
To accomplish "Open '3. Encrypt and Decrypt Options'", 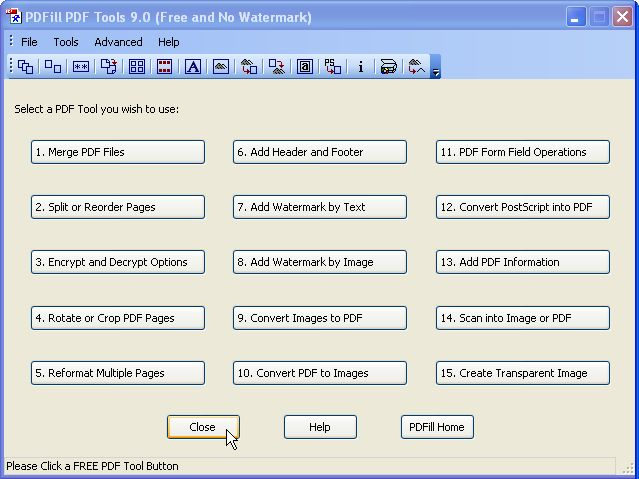I will 118,262.
